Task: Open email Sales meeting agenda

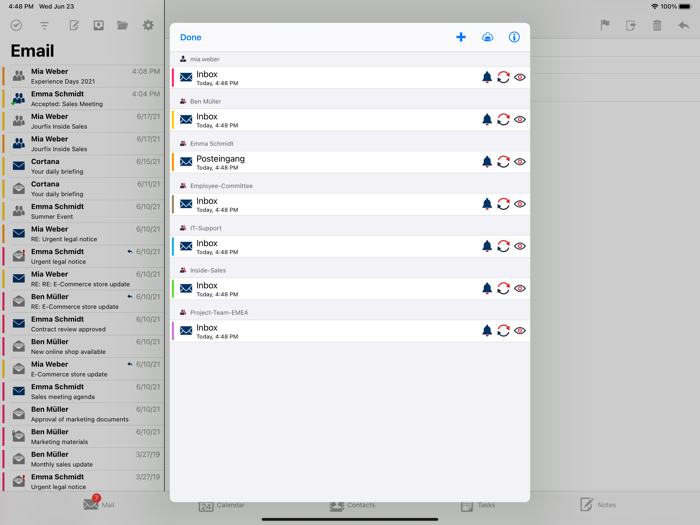Action: click(83, 392)
